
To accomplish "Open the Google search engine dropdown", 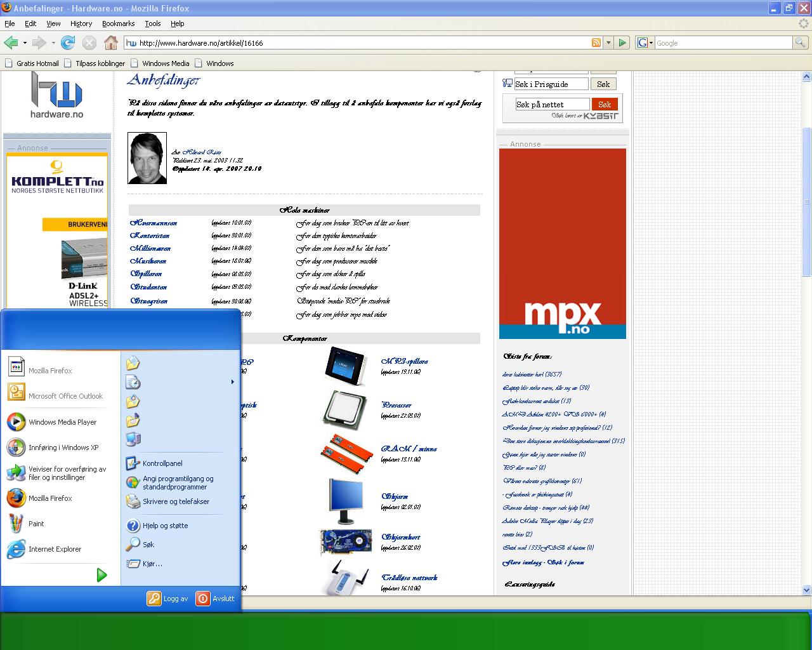I will tap(645, 43).
